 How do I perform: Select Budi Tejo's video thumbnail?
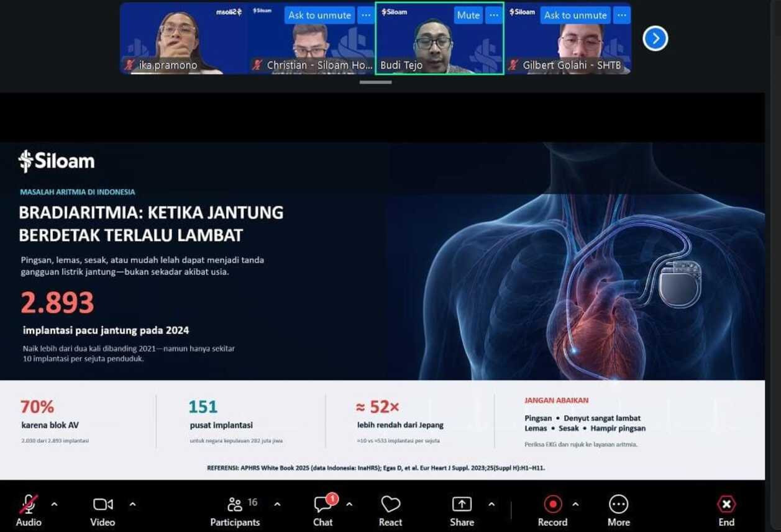tap(439, 38)
